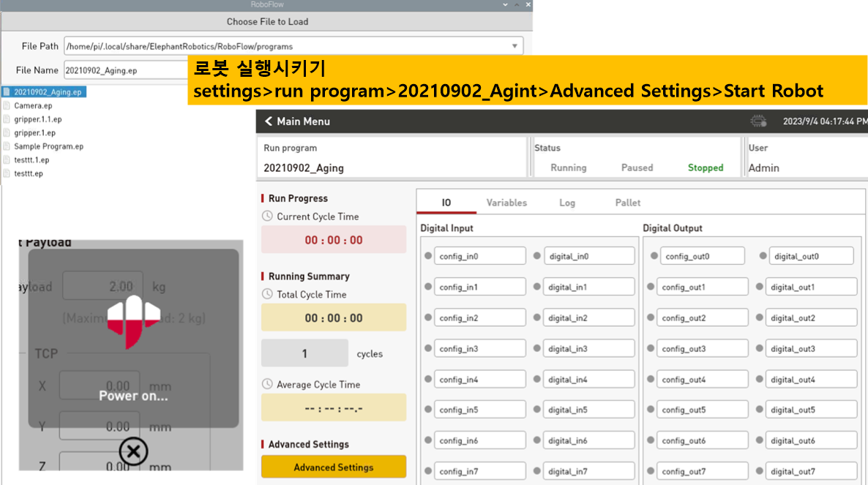The height and width of the screenshot is (485, 868).
Task: Toggle the config_out0 indicator dot
Action: (654, 256)
